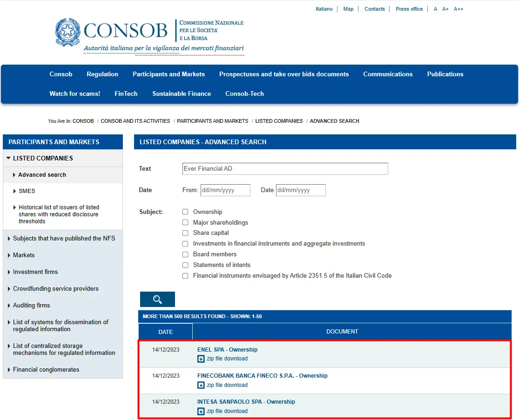The height and width of the screenshot is (420, 519).
Task: Click the magnifying glass search button
Action: (x=157, y=299)
